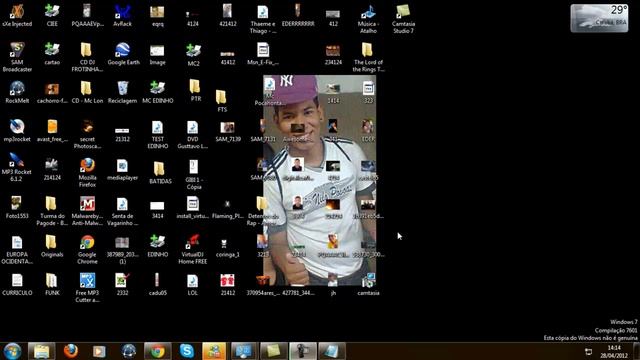Open the weather gadget showing 29°

(x=599, y=18)
